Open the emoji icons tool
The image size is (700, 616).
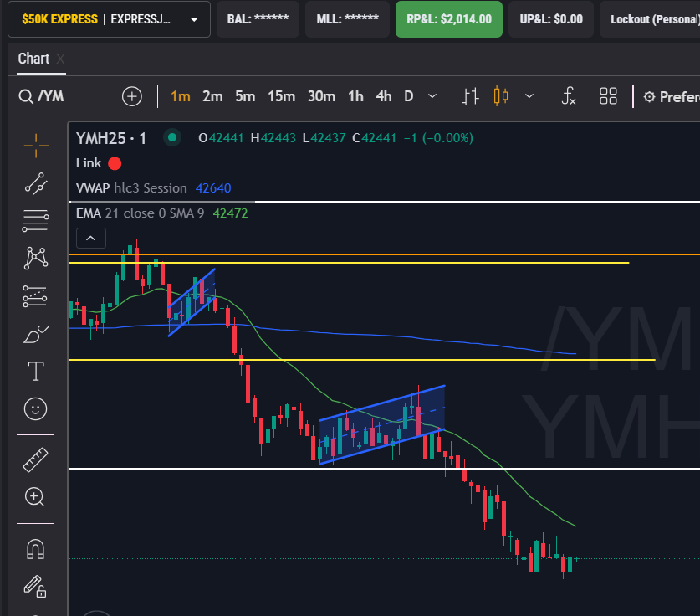pyautogui.click(x=35, y=408)
